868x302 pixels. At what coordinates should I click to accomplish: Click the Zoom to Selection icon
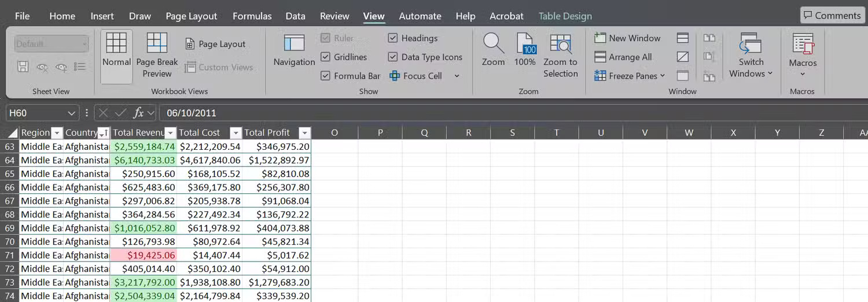(x=560, y=44)
